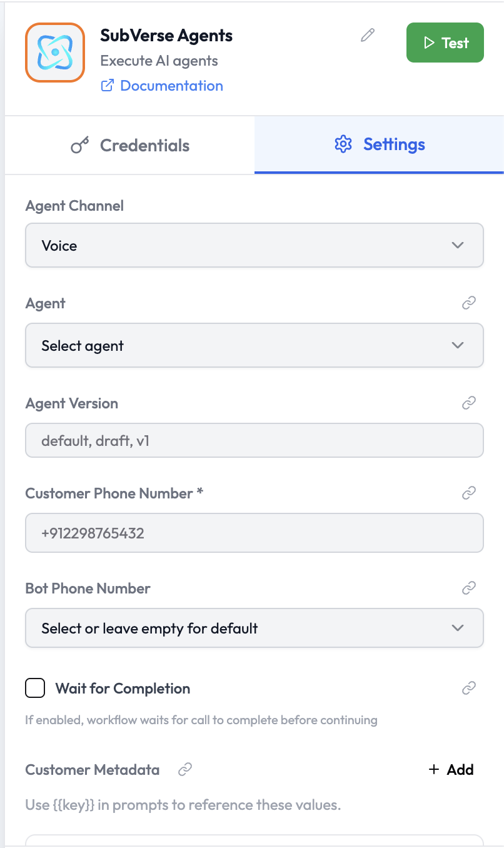Click the pencil edit icon beside SubVerse Agents
504x848 pixels.
[367, 36]
